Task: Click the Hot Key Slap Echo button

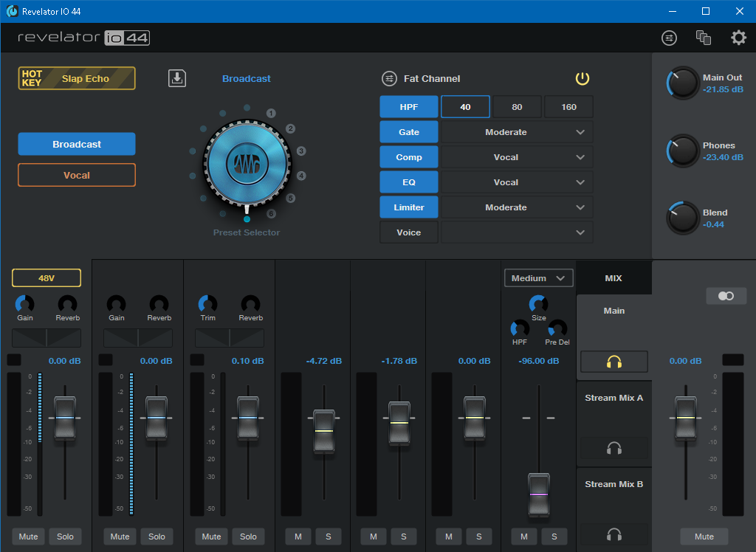Action: tap(77, 78)
